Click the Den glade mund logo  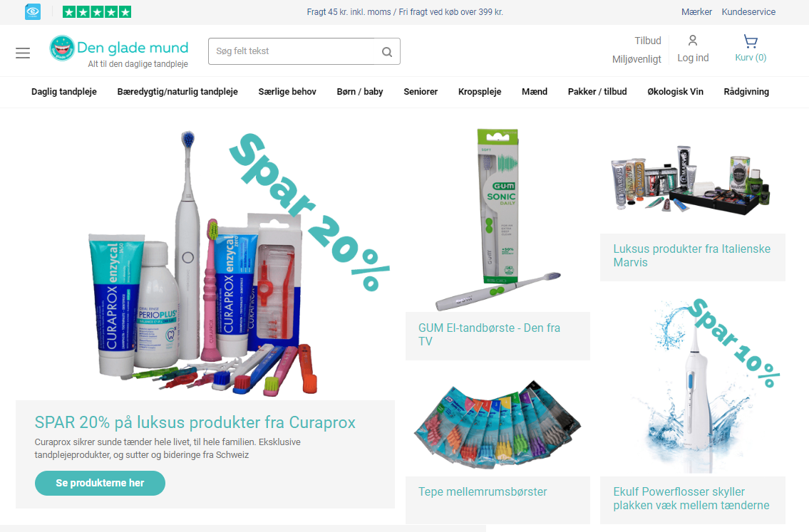(119, 51)
